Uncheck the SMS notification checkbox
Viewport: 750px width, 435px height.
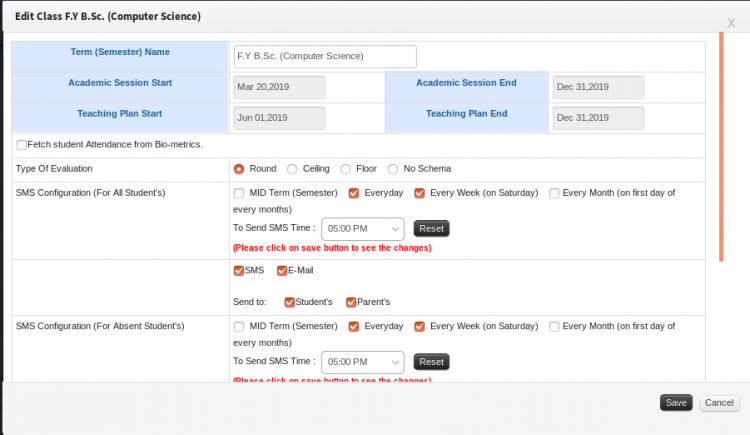(x=239, y=271)
